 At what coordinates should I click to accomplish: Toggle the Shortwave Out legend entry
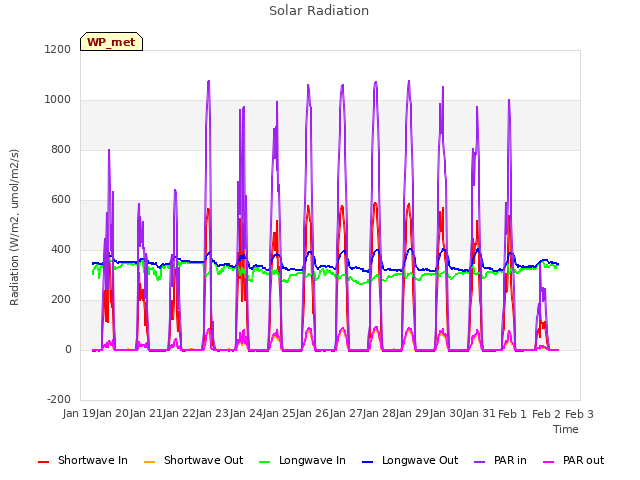coord(194,460)
